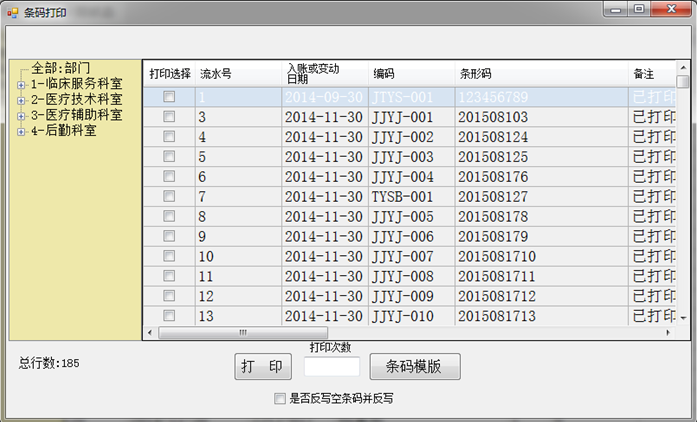Check print box for serial 10

tap(169, 256)
